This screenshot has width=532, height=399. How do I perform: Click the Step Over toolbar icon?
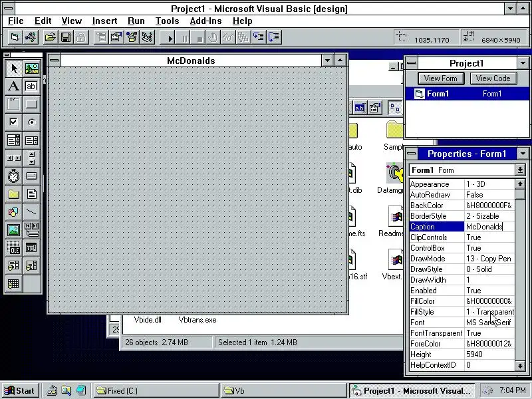tap(274, 37)
